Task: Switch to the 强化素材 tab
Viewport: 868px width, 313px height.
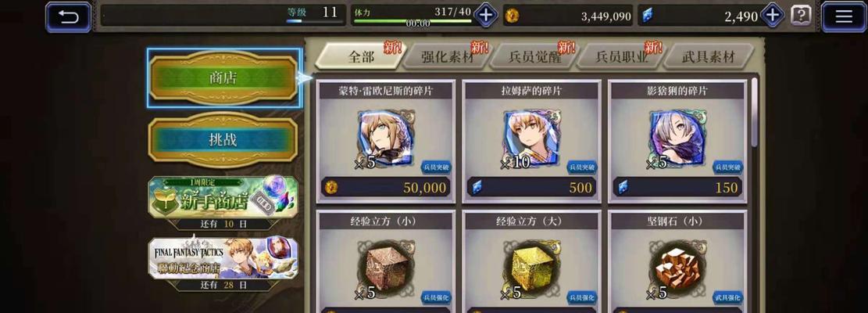Action: point(447,56)
